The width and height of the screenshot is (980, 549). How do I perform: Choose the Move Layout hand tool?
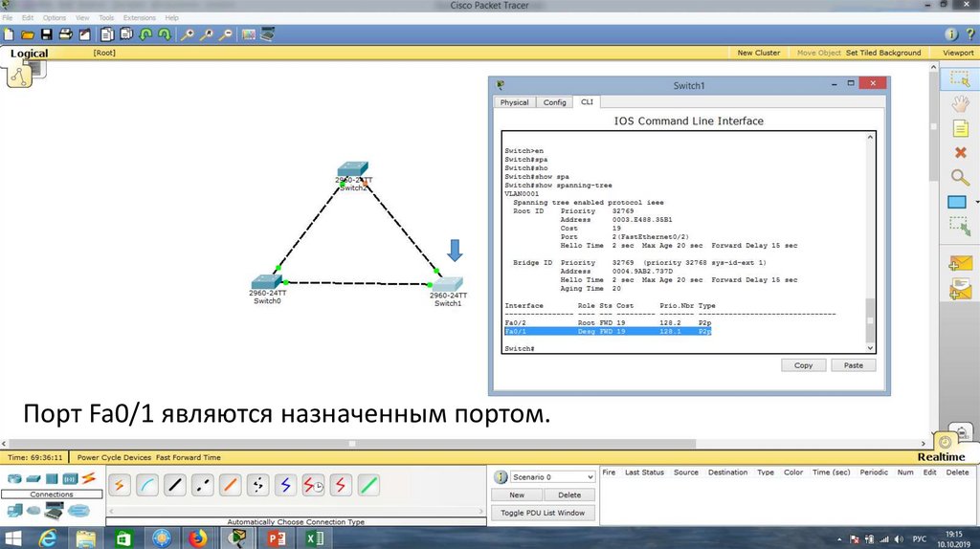coord(960,104)
